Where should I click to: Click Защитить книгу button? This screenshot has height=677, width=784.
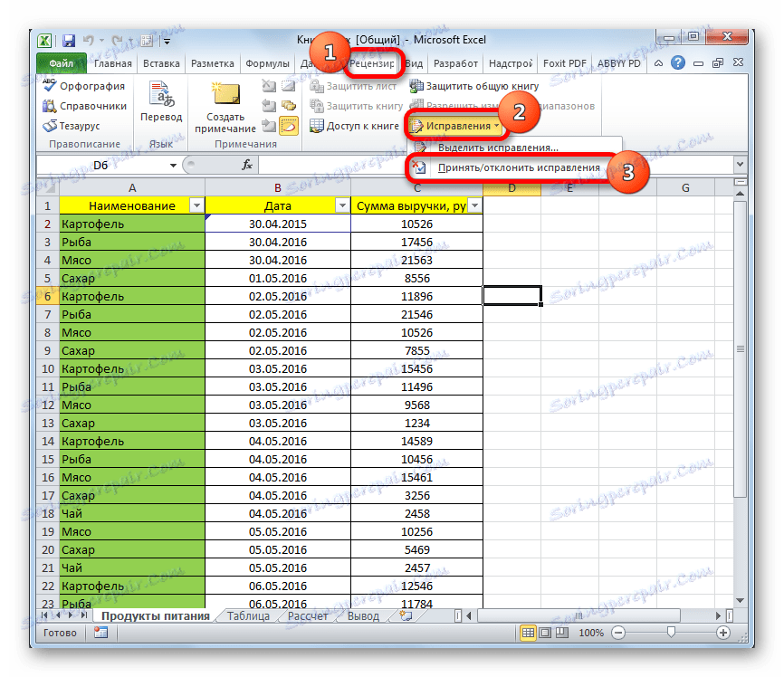(356, 106)
